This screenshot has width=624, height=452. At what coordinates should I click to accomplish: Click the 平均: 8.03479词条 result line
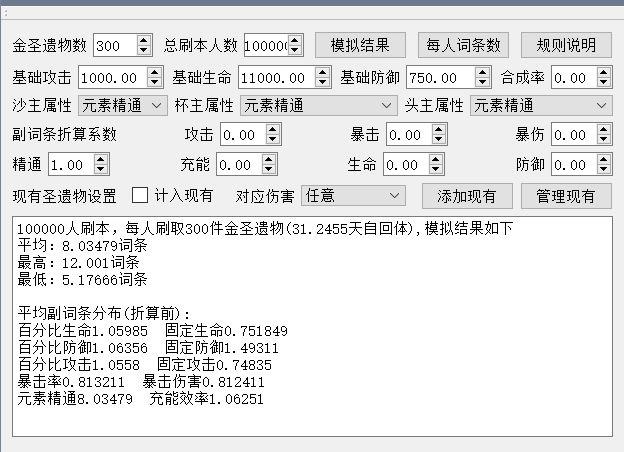[x=82, y=245]
